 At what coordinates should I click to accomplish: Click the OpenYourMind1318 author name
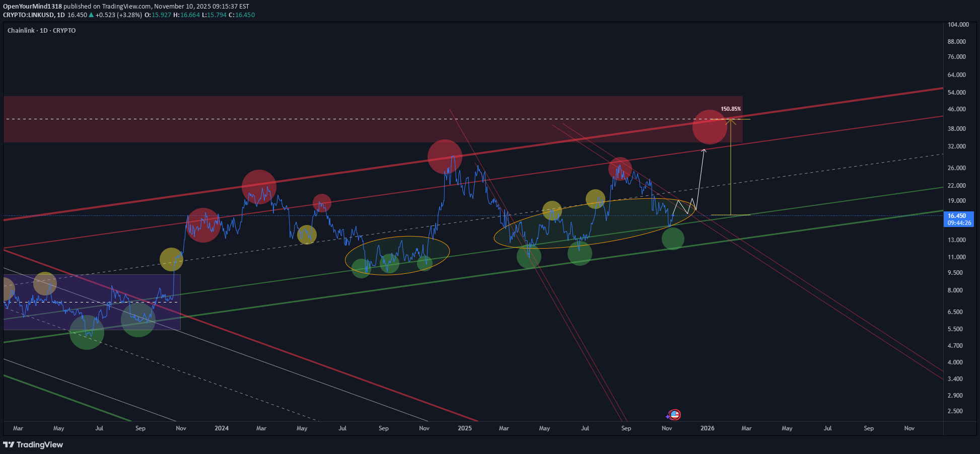tap(33, 7)
